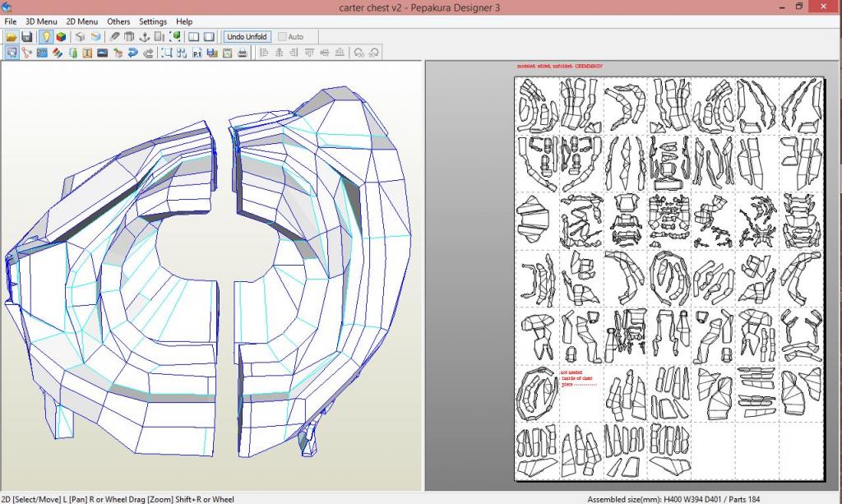This screenshot has height=504, width=842.
Task: Open the 2D Menu
Action: 81,21
